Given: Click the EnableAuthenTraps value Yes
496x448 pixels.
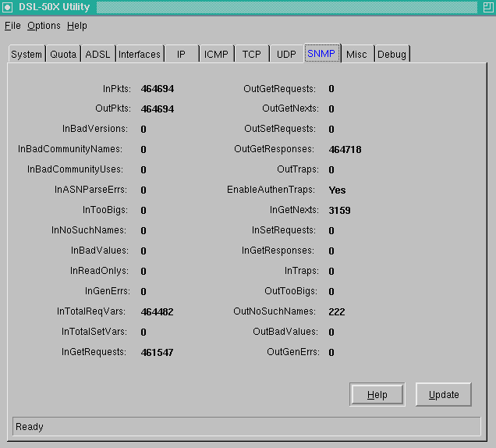Looking at the screenshot, I should tap(337, 190).
